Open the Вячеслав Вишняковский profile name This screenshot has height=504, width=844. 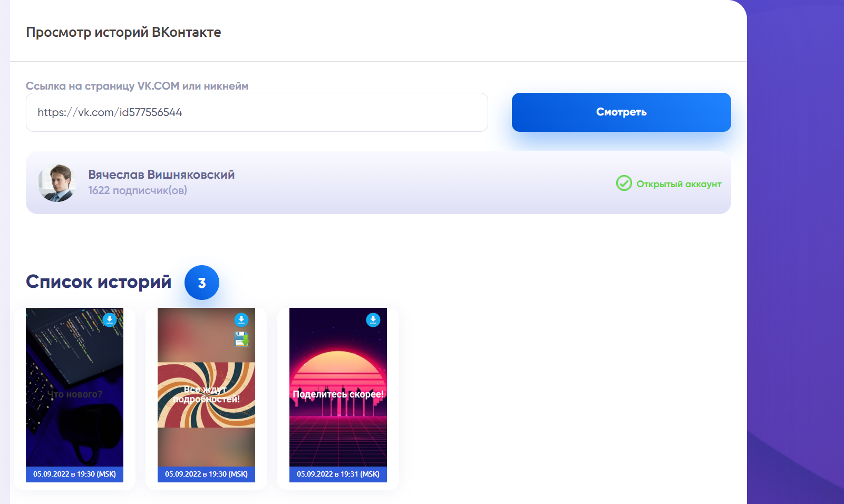[x=161, y=175]
